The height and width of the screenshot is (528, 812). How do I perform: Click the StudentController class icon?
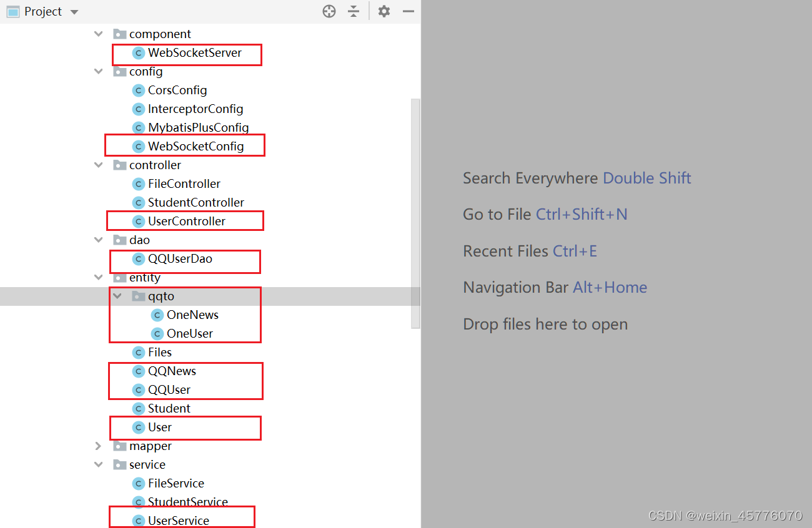139,203
